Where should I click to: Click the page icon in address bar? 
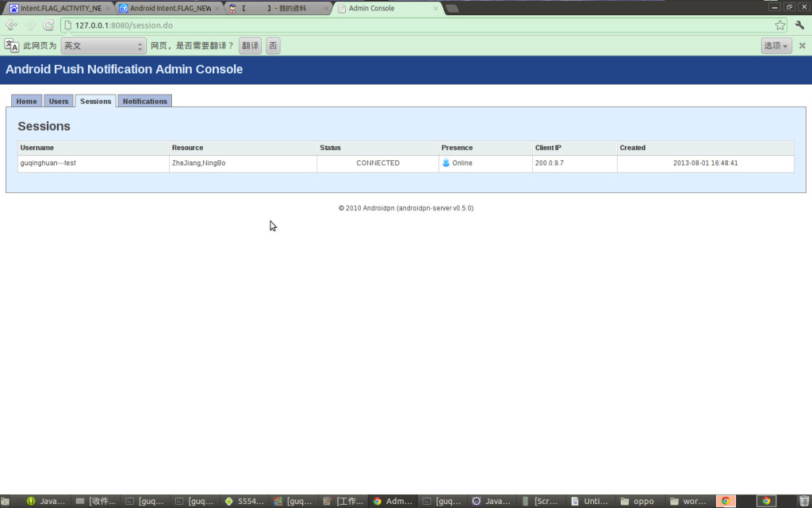pyautogui.click(x=68, y=25)
